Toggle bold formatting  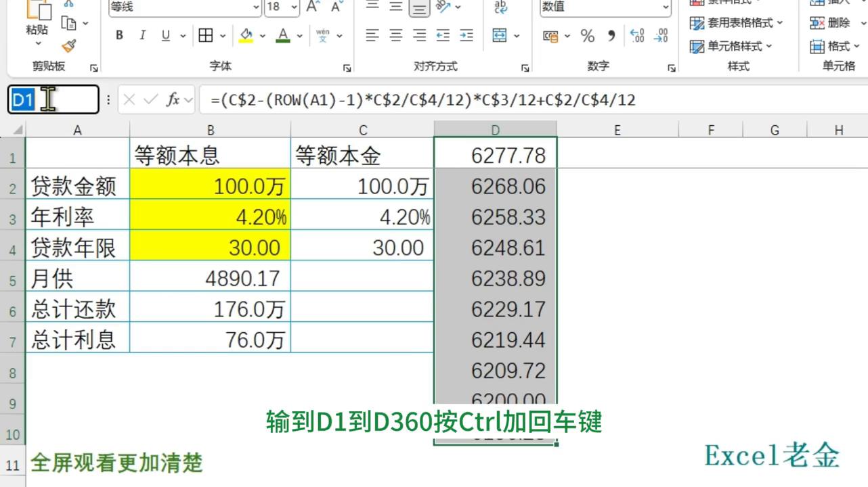pyautogui.click(x=119, y=34)
